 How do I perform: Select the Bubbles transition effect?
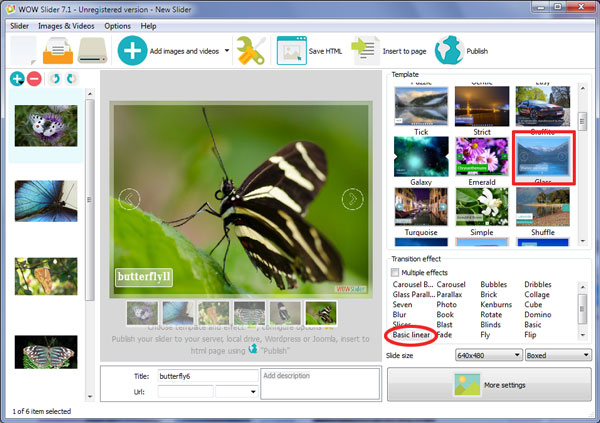click(x=494, y=284)
